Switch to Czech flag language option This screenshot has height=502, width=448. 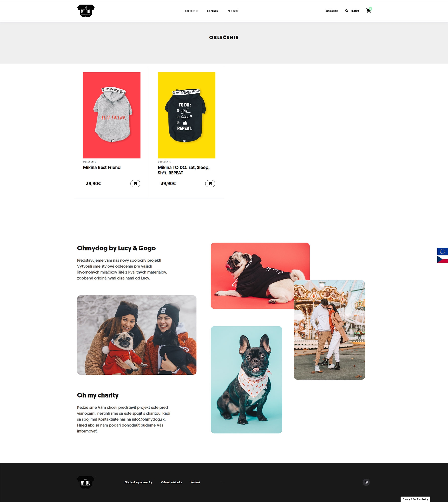click(443, 259)
